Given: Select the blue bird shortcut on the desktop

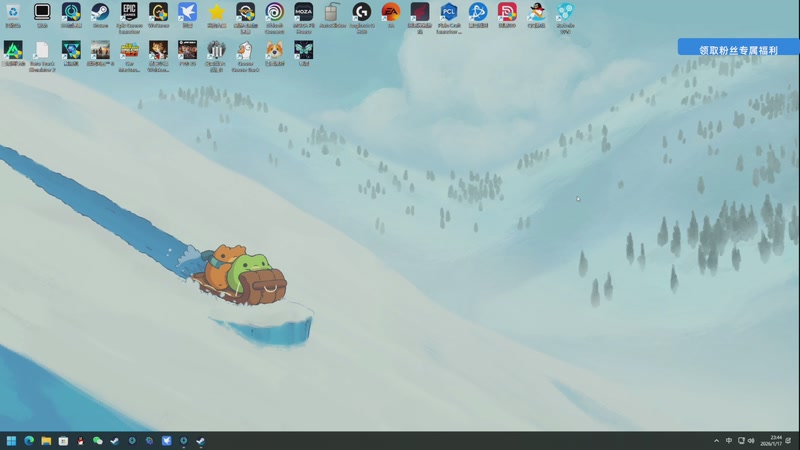Looking at the screenshot, I should [x=187, y=15].
